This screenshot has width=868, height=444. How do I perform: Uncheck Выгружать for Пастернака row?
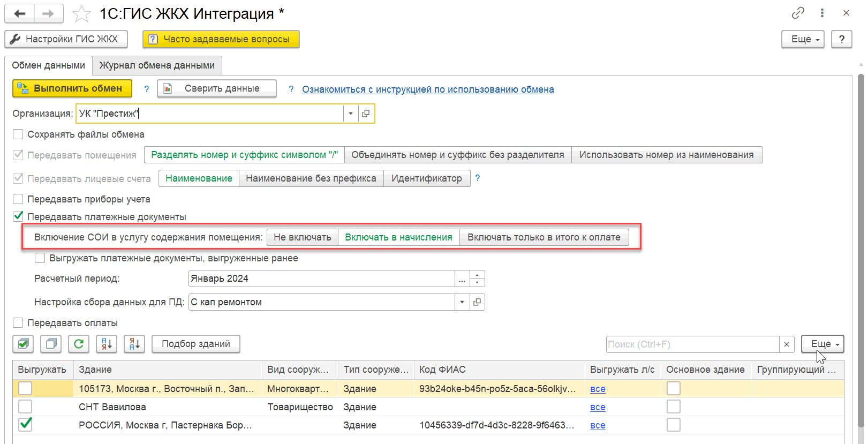coord(25,425)
